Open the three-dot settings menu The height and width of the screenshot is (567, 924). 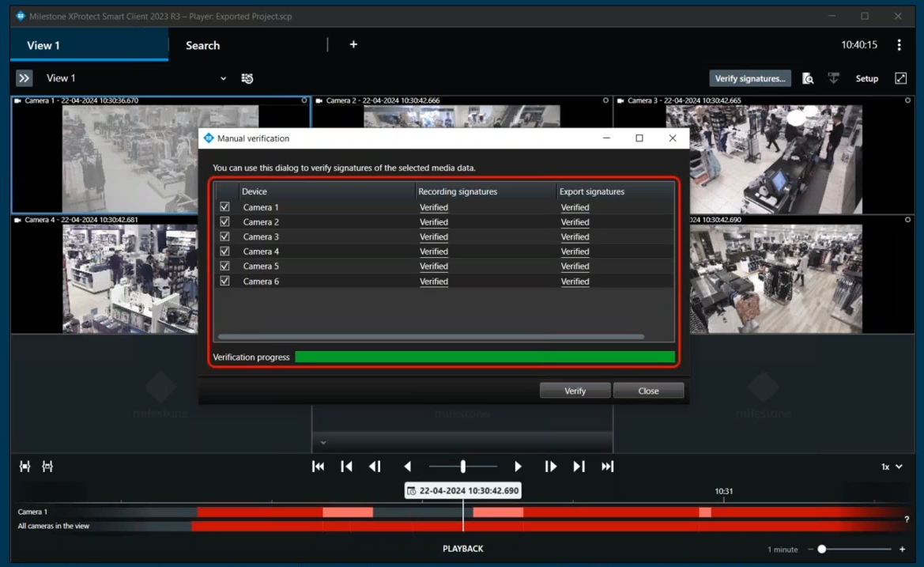(x=899, y=45)
